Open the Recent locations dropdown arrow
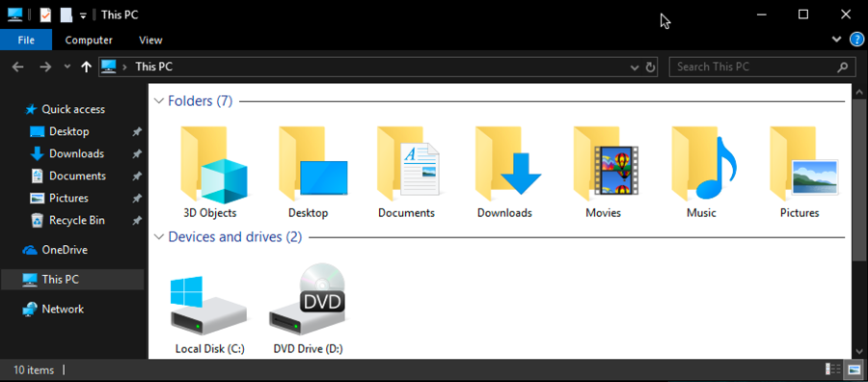 tap(67, 67)
